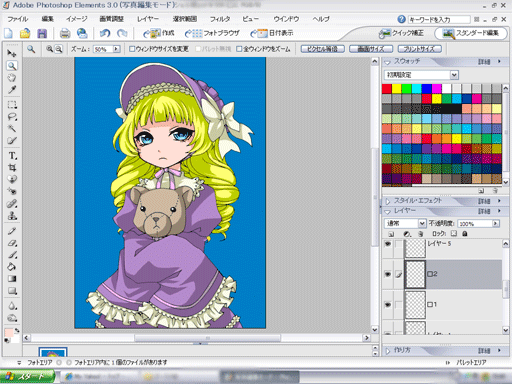
Task: Click the Save floppy disk icon
Action: click(42, 33)
